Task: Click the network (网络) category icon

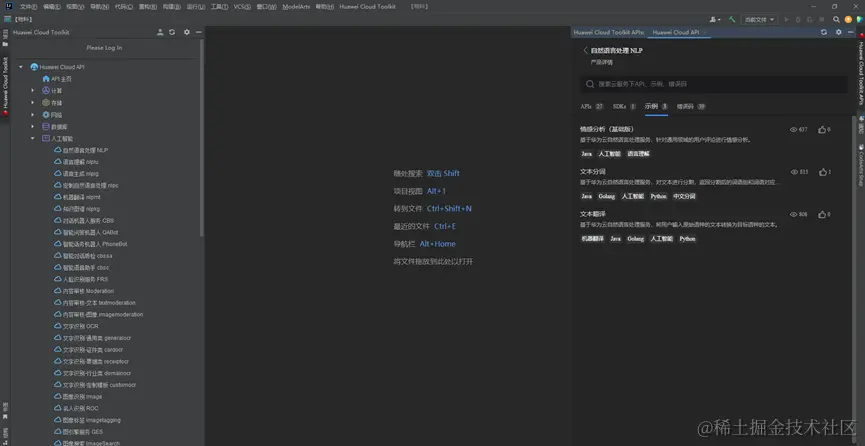Action: pyautogui.click(x=46, y=115)
